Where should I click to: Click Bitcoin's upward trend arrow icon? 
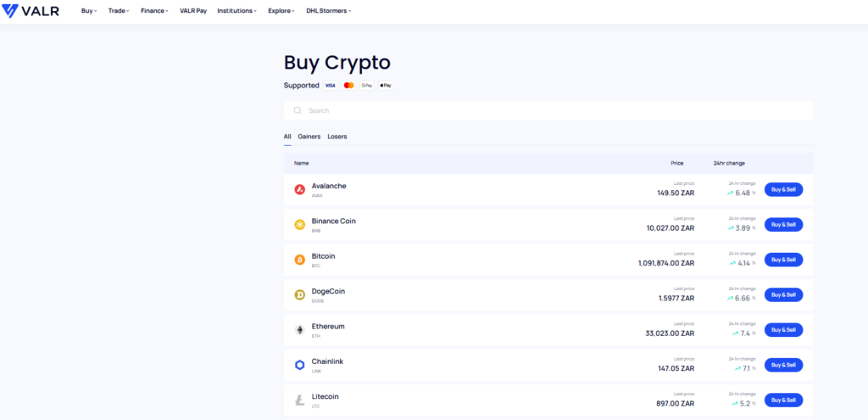click(732, 263)
